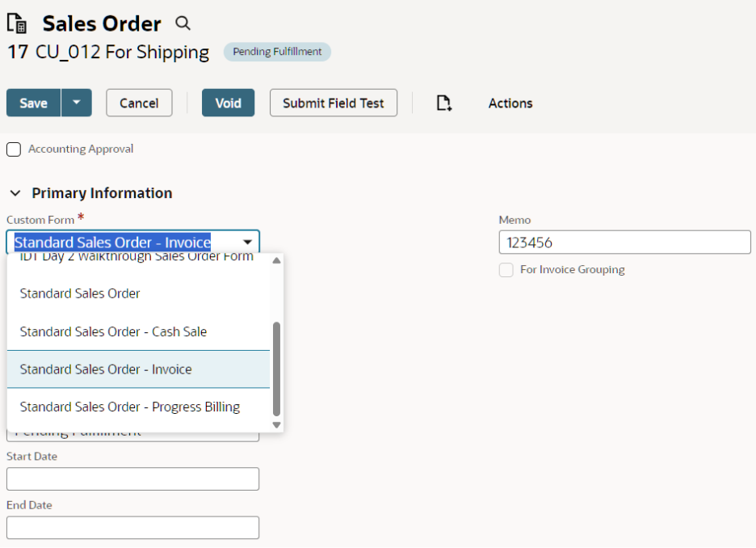Viewport: 756px width, 548px height.
Task: Click the new document icon in toolbar
Action: coord(443,103)
